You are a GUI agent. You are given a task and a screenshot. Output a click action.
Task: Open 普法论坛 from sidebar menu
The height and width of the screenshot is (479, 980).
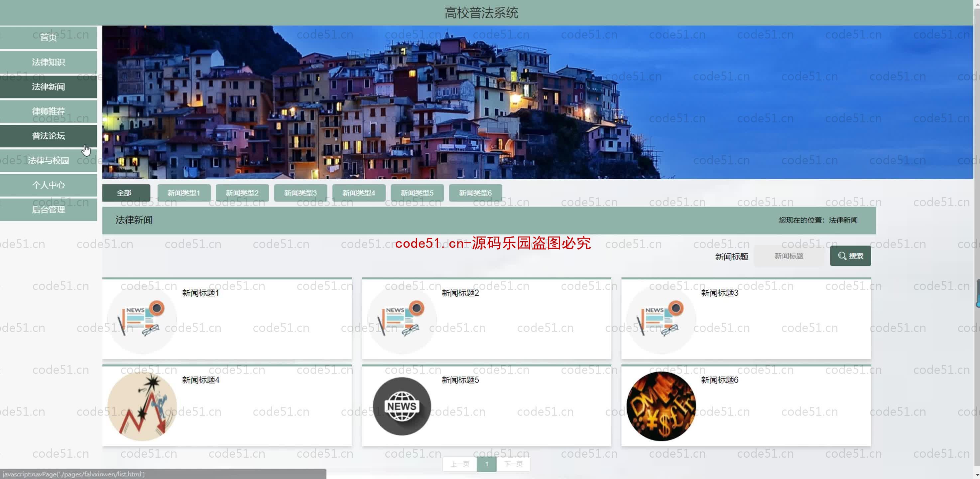coord(49,136)
